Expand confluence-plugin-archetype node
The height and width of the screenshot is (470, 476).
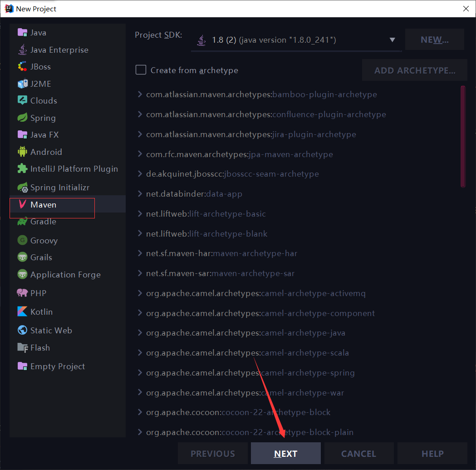point(140,114)
